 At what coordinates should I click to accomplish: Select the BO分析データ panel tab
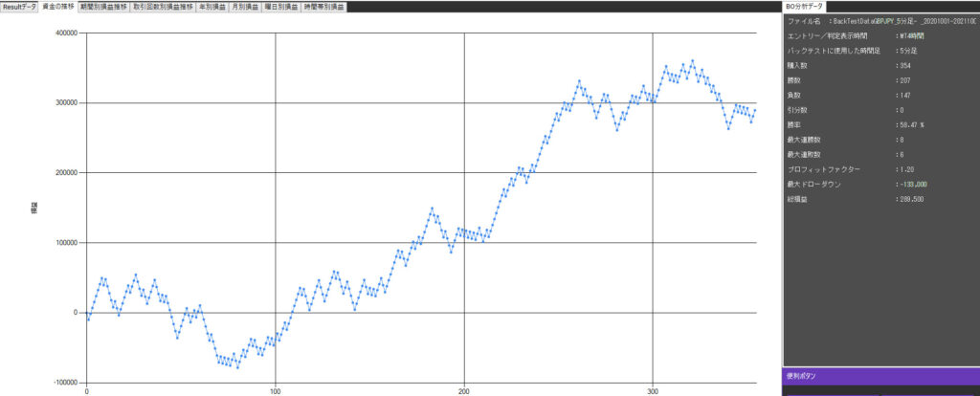tap(804, 7)
